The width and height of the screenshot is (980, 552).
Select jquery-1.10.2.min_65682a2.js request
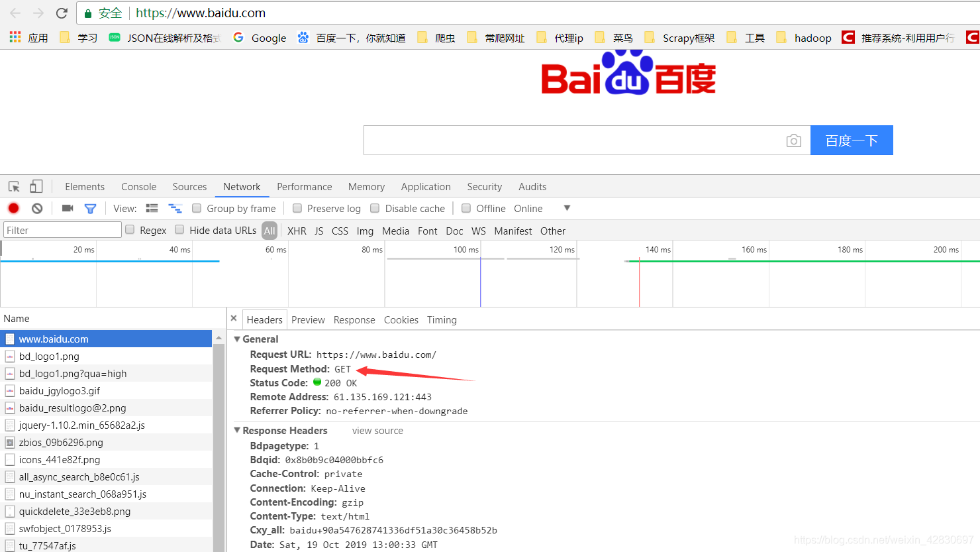tap(106, 425)
